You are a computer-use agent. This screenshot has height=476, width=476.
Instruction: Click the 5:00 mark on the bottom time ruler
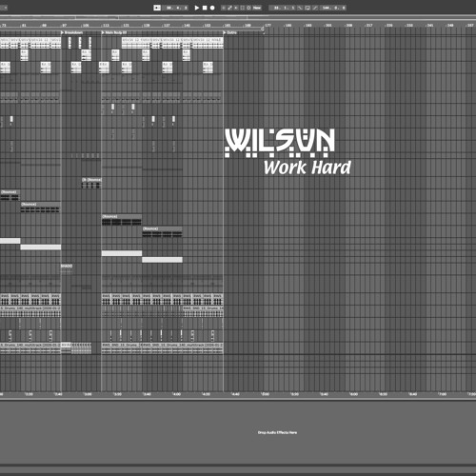266,394
